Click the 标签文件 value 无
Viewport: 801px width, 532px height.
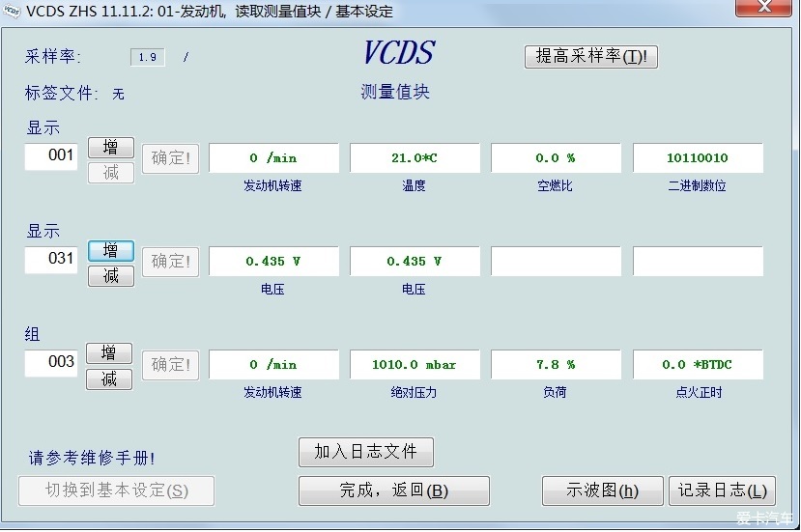pyautogui.click(x=118, y=94)
